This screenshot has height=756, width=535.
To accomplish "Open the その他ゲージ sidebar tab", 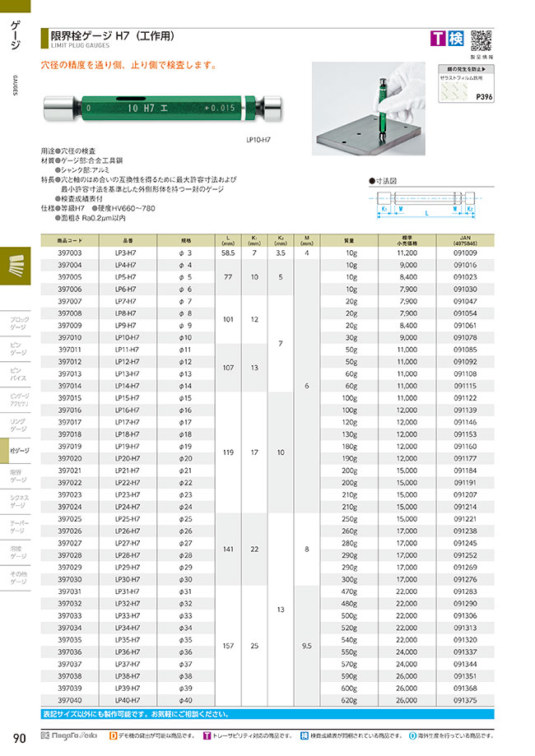I will point(17,577).
